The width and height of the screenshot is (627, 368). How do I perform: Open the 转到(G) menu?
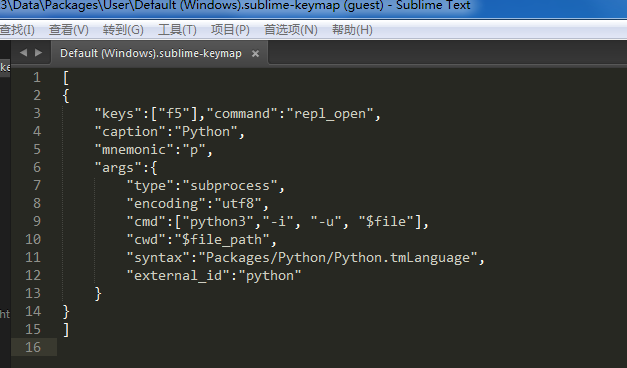click(x=123, y=30)
